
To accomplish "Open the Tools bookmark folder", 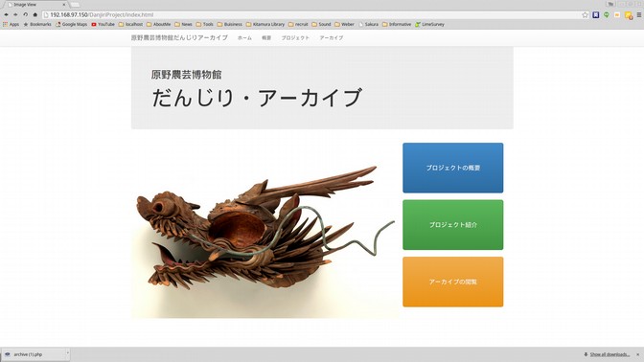I will coord(204,24).
